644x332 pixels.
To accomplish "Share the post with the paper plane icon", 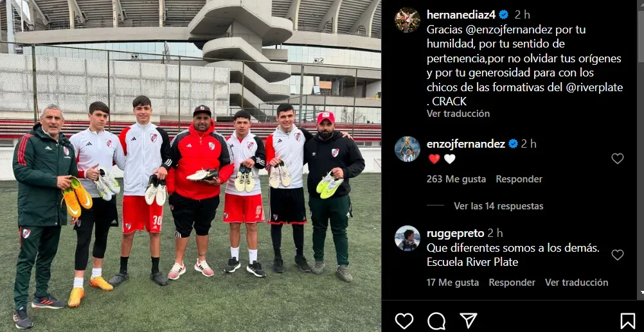I will point(468,320).
